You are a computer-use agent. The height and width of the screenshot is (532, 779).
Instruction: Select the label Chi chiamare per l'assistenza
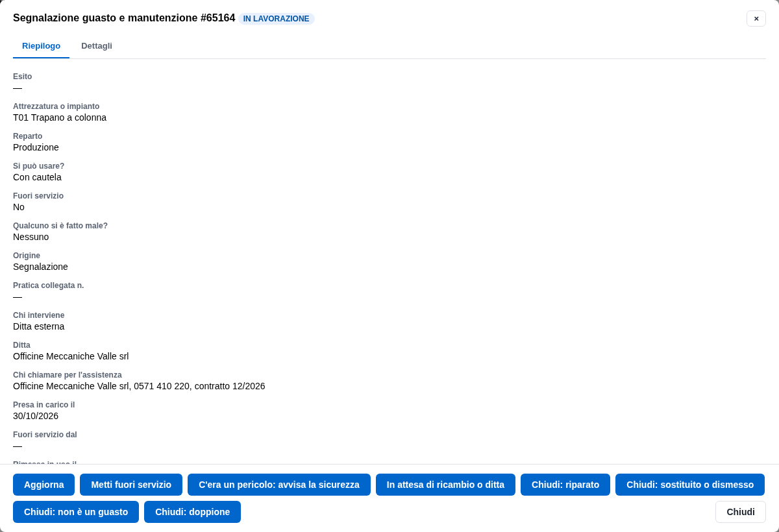pos(68,375)
